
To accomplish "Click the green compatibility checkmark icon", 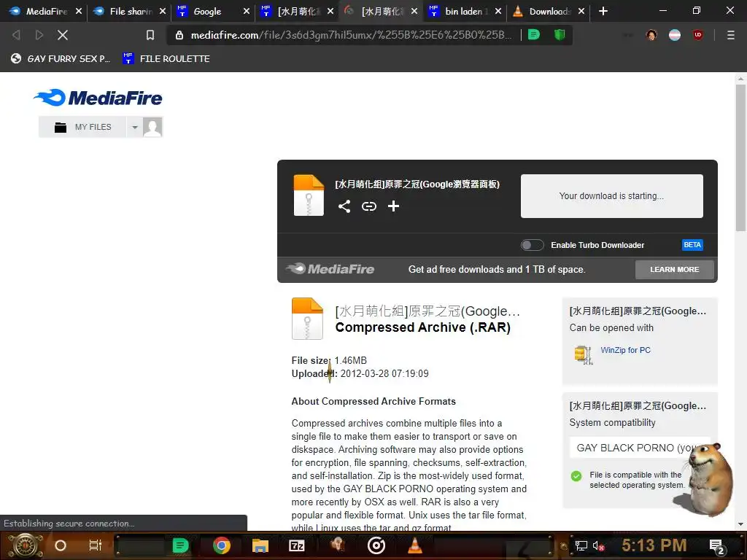I will [576, 475].
